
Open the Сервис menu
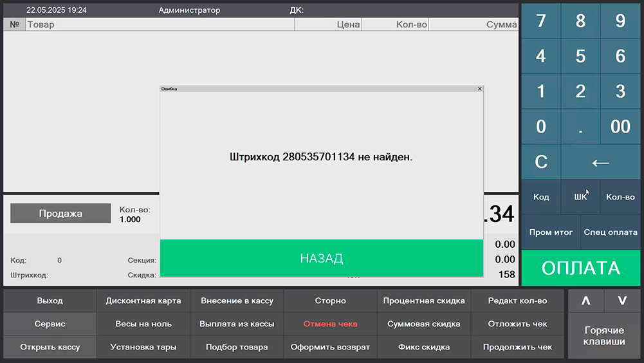click(x=50, y=324)
